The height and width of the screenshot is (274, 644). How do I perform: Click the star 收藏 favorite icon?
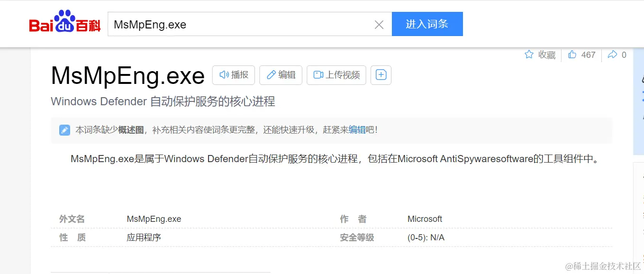[x=529, y=55]
